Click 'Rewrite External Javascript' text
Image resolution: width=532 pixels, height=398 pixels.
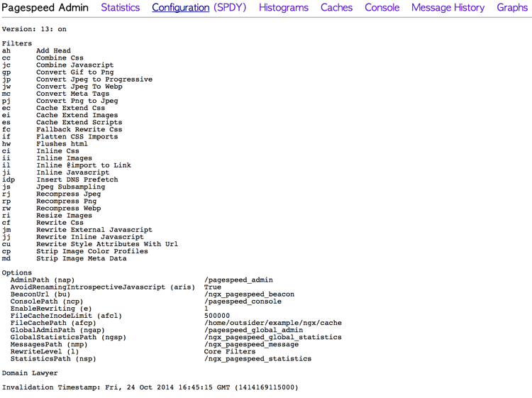click(x=94, y=230)
